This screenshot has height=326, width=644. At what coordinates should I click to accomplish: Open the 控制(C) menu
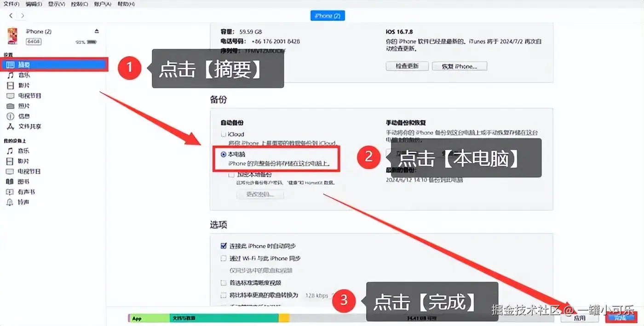tap(79, 4)
